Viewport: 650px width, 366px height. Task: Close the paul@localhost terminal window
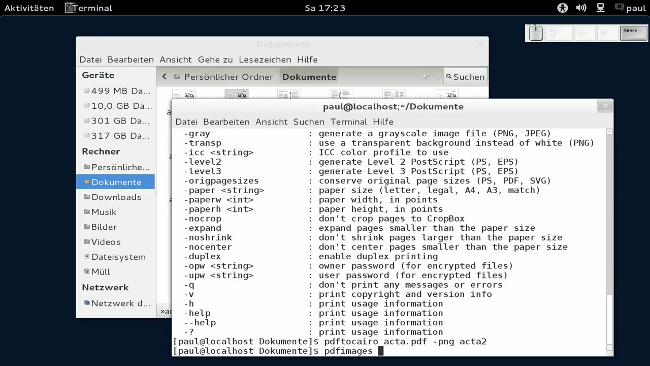[605, 106]
